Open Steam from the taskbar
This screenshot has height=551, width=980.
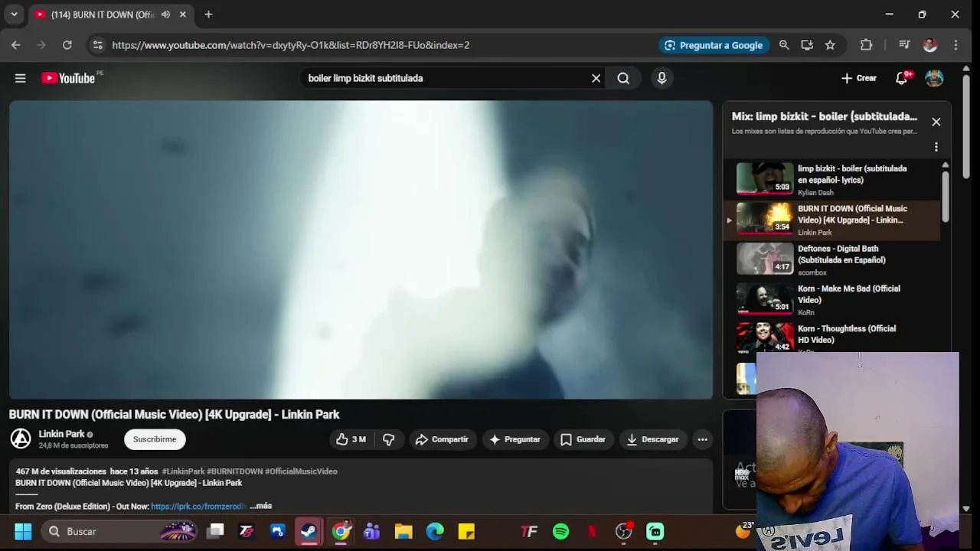point(309,531)
